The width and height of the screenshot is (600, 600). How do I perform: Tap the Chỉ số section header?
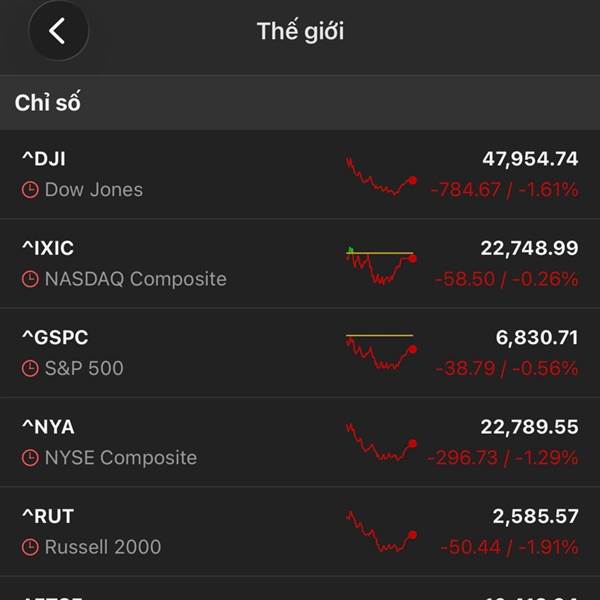(47, 103)
